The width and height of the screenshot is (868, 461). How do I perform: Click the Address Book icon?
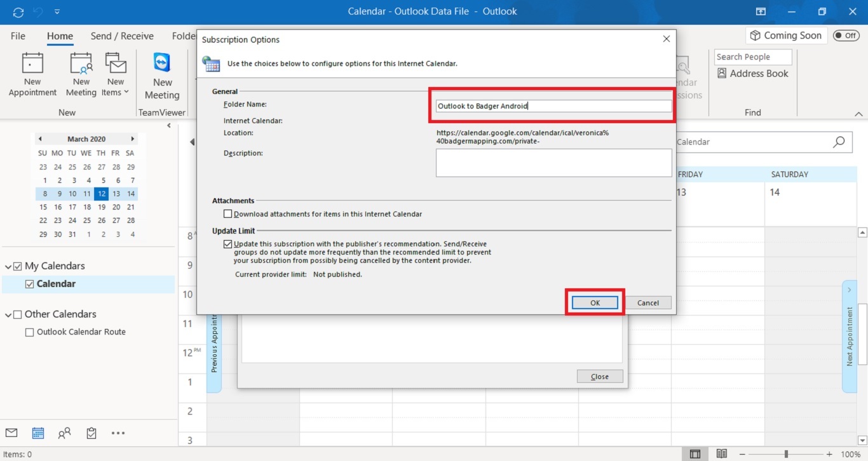tap(722, 73)
